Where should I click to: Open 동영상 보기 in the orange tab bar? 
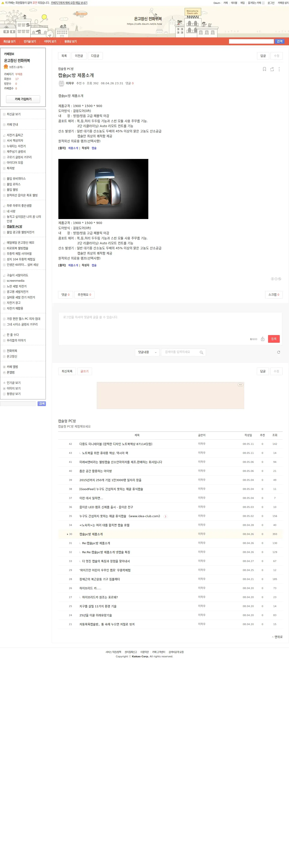tap(70, 41)
